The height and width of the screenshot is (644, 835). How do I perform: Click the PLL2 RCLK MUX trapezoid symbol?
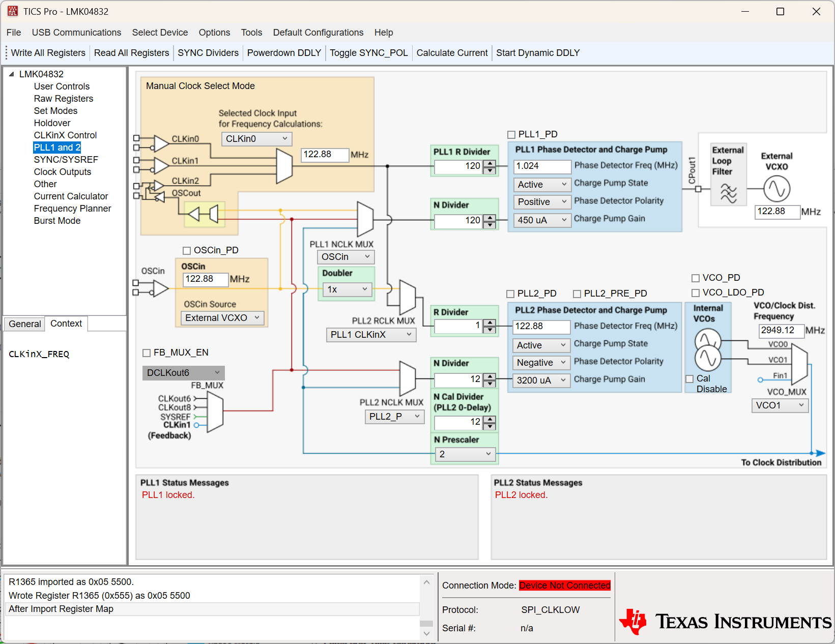(408, 297)
